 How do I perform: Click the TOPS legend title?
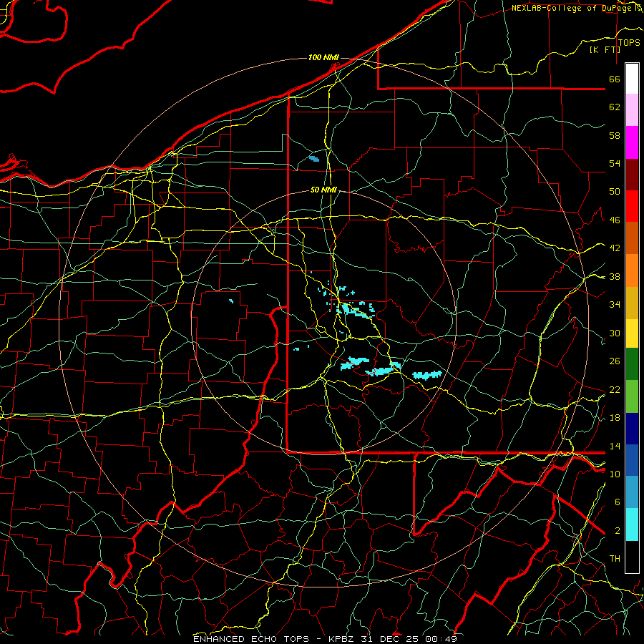click(629, 43)
